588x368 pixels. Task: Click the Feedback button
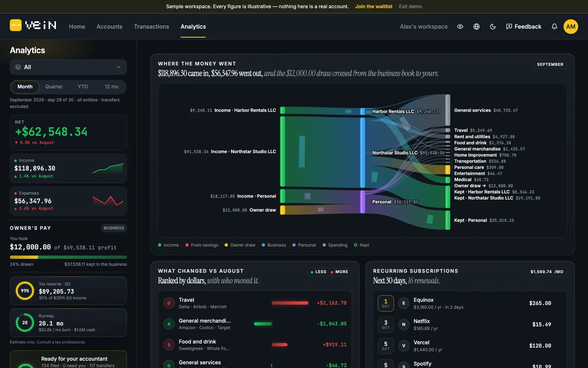523,27
